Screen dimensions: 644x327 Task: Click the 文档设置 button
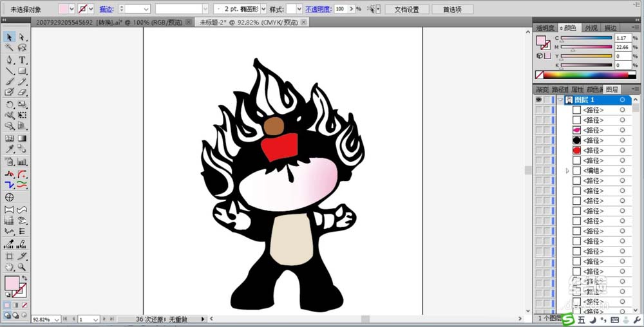(x=406, y=9)
